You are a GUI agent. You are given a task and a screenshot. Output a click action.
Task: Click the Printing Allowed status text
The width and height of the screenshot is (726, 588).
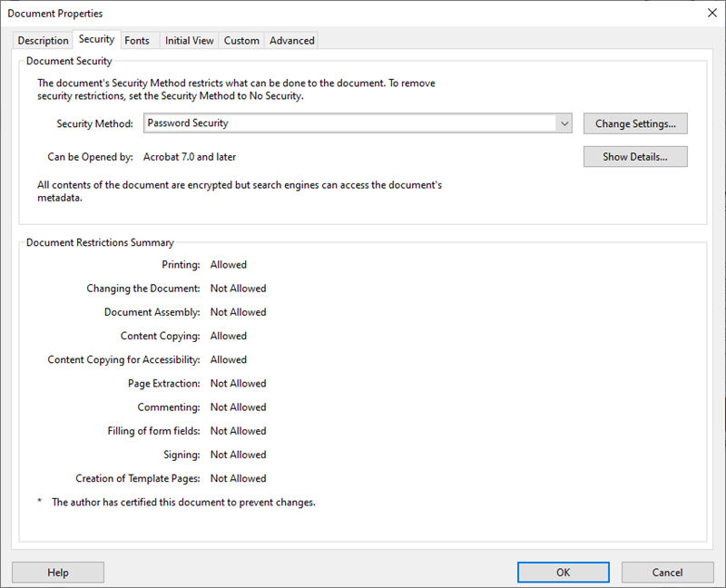pyautogui.click(x=228, y=264)
